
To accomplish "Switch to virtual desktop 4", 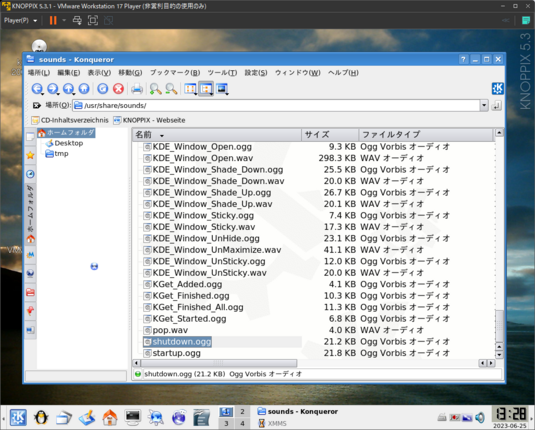I will [242, 424].
